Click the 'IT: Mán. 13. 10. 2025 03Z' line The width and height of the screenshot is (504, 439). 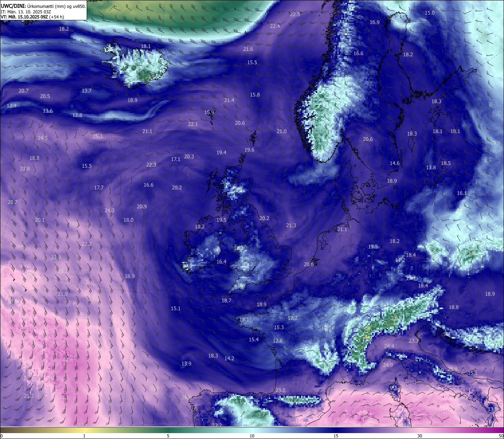click(26, 12)
